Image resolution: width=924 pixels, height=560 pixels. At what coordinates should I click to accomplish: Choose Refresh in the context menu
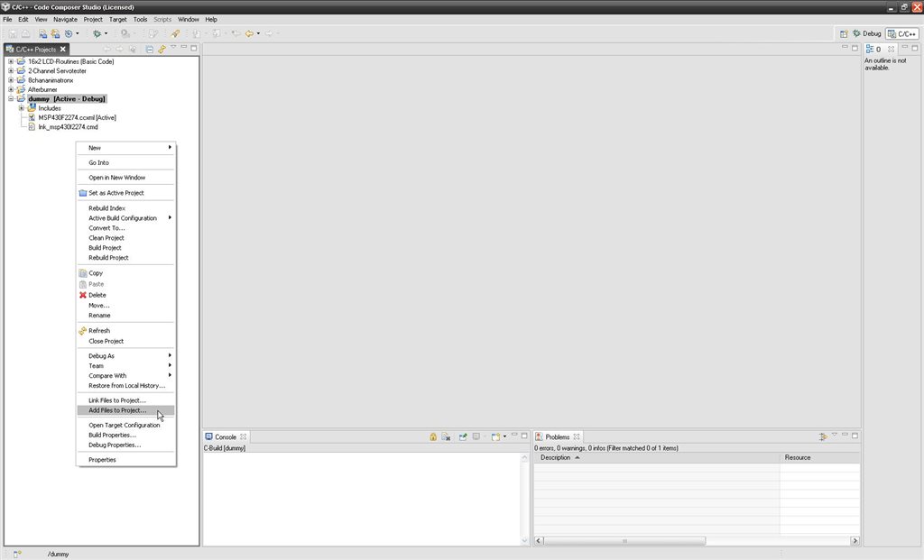(126, 331)
